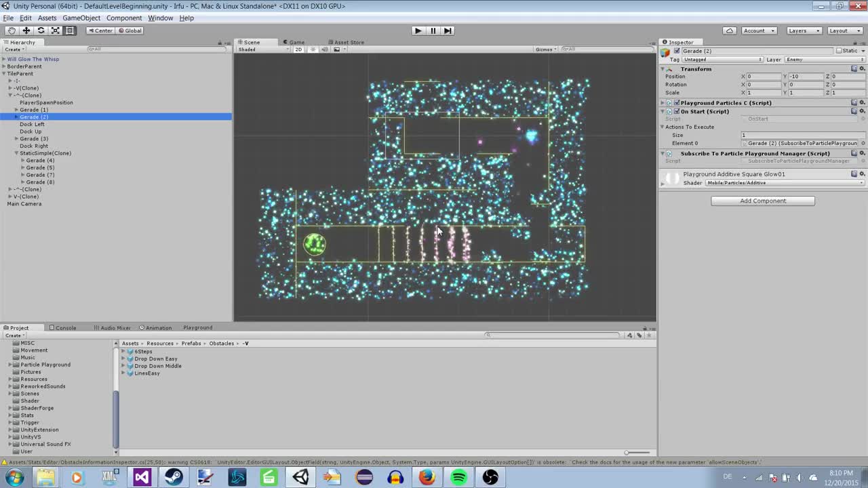Toggle Global coordinate space button
Image resolution: width=868 pixels, height=488 pixels.
(130, 30)
